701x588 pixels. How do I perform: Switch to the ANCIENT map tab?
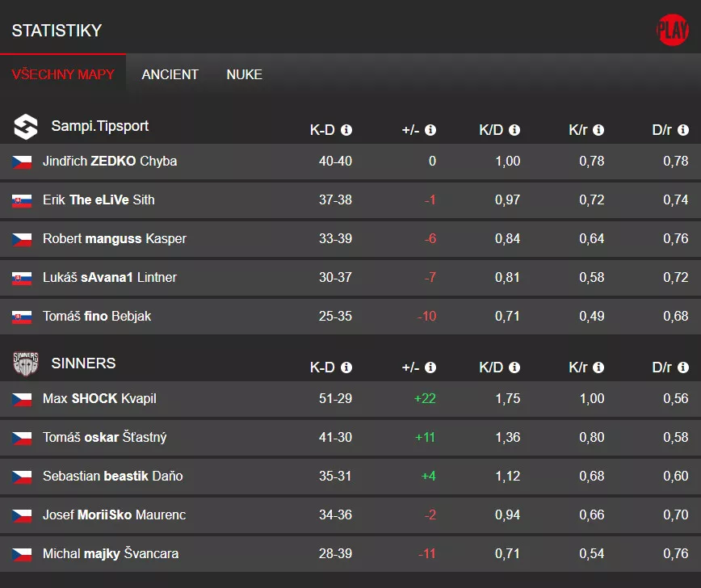coord(170,74)
